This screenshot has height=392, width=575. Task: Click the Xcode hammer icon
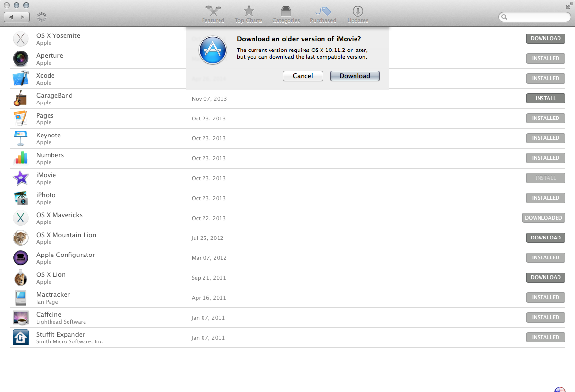click(x=20, y=79)
